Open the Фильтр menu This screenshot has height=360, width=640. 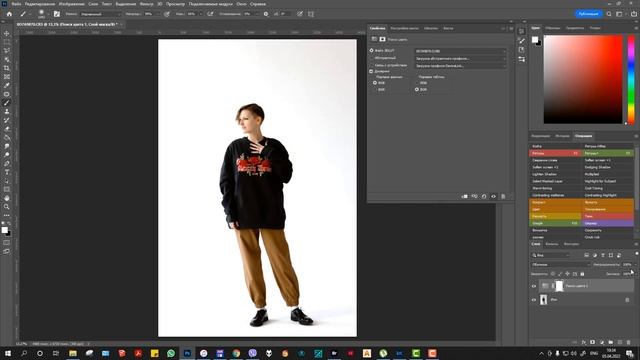[146, 4]
